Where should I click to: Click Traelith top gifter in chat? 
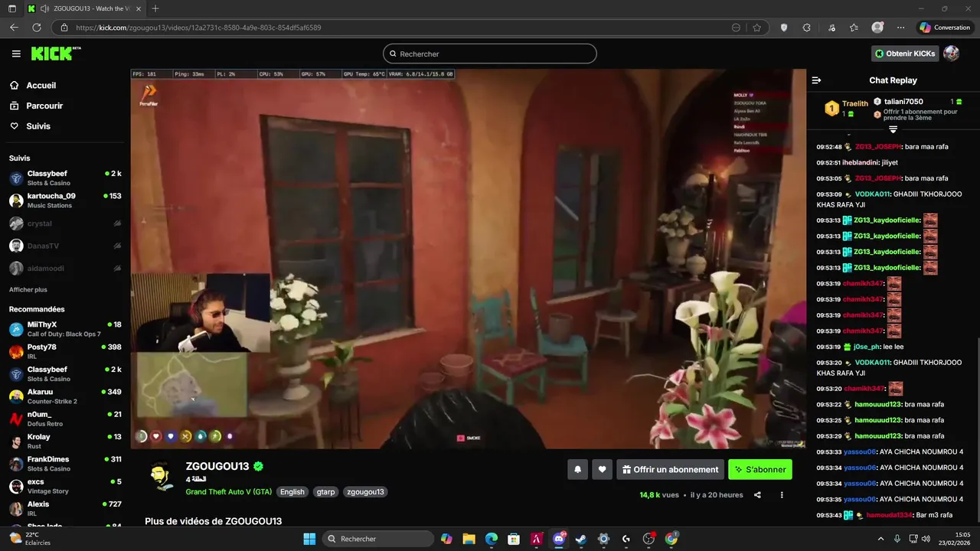(854, 104)
